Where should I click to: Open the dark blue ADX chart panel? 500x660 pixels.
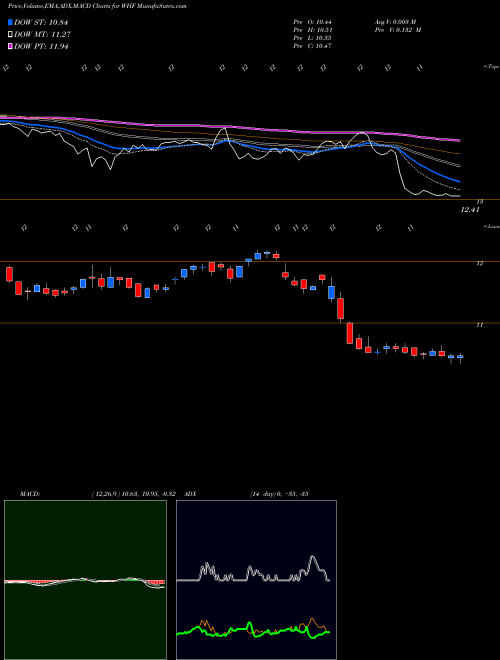coord(256,580)
